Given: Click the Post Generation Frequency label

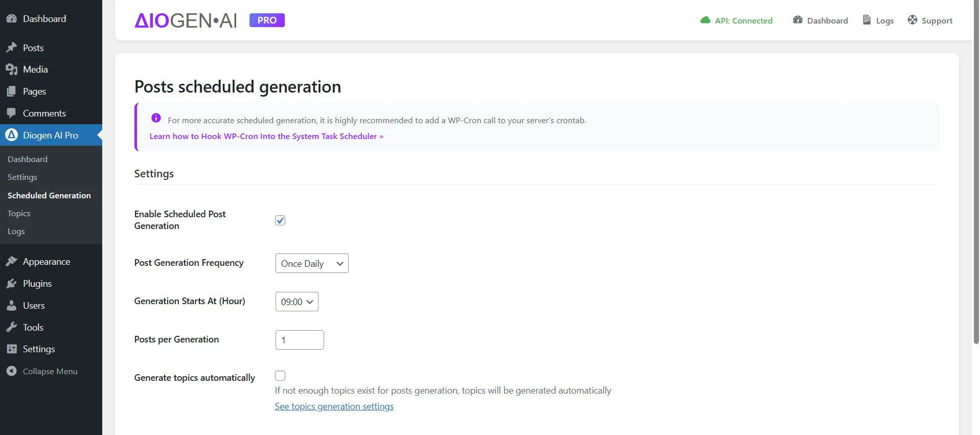Looking at the screenshot, I should click(x=189, y=263).
